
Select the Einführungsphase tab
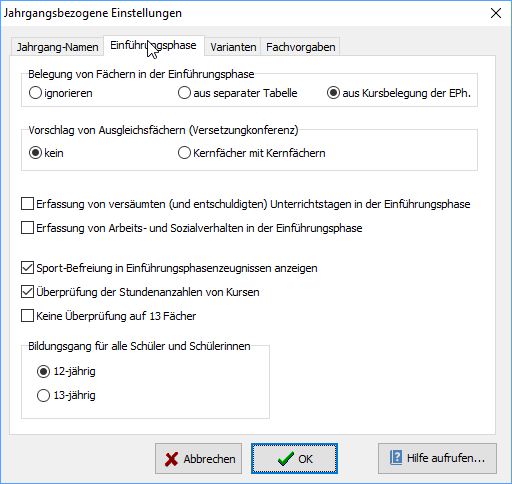point(153,46)
